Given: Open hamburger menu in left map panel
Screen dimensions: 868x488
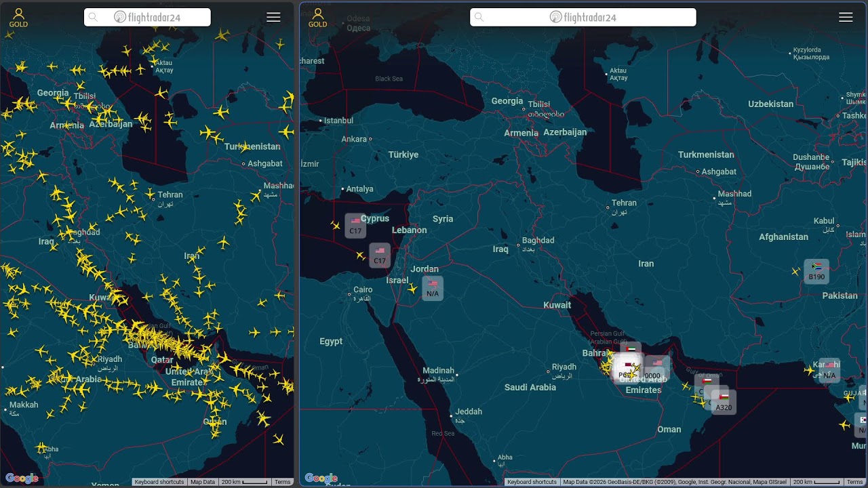Looking at the screenshot, I should click(x=273, y=18).
